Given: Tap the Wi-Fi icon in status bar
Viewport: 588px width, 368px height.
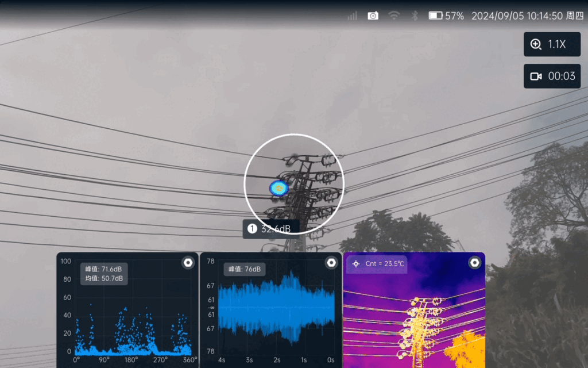Looking at the screenshot, I should [x=394, y=16].
